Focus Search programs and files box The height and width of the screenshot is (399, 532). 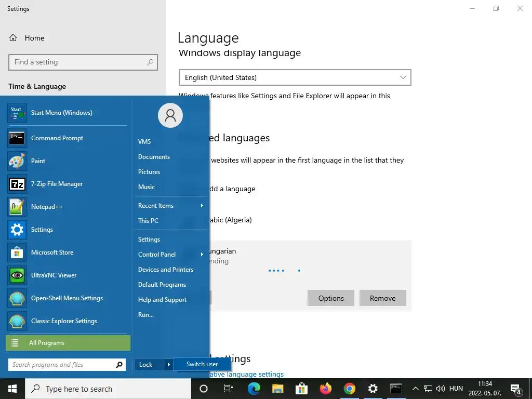67,365
